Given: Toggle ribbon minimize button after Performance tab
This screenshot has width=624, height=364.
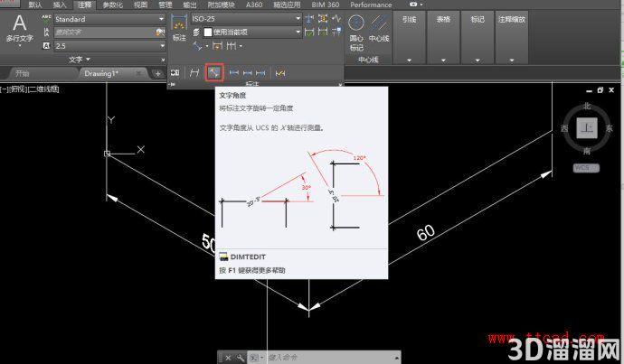Looking at the screenshot, I should [413, 5].
